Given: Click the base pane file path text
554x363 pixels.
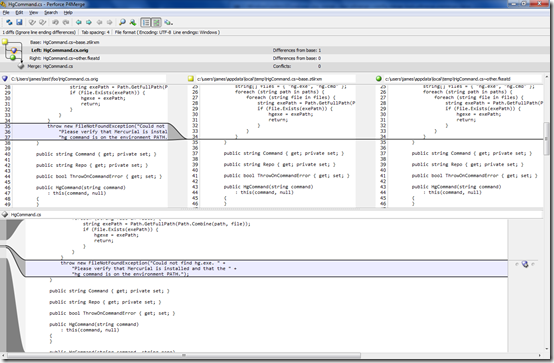Looking at the screenshot, I should 259,79.
